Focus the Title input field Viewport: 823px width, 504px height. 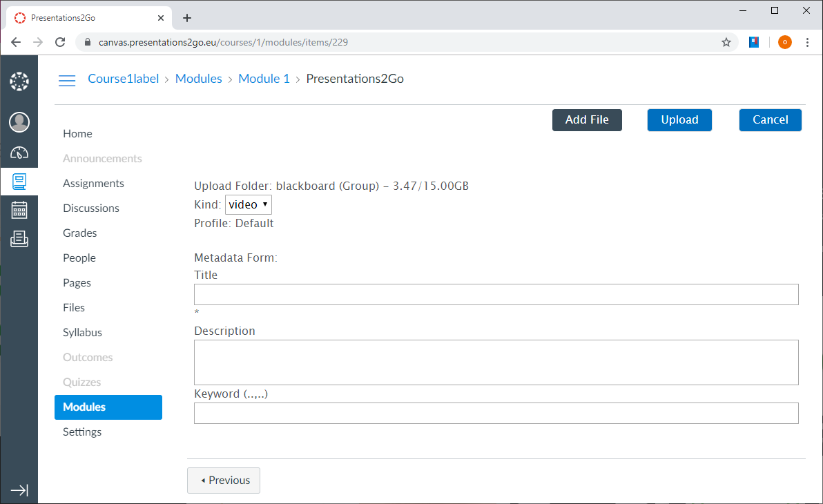(496, 295)
